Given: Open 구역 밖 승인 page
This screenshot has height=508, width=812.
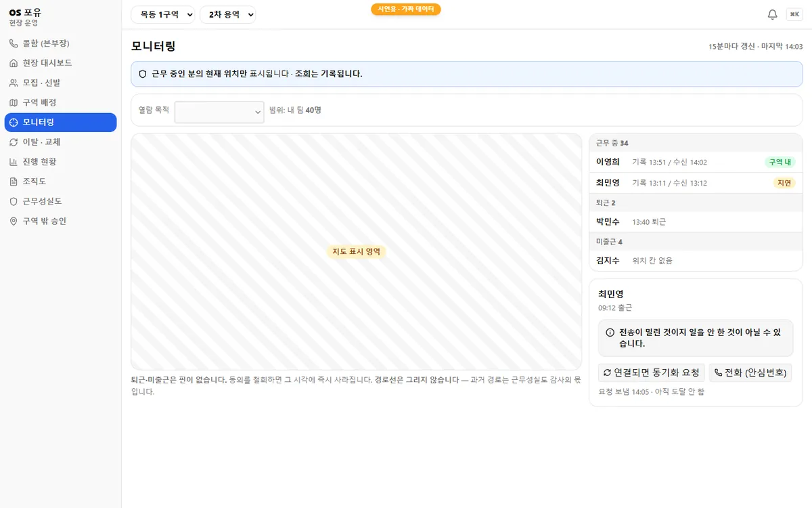Looking at the screenshot, I should coord(60,221).
